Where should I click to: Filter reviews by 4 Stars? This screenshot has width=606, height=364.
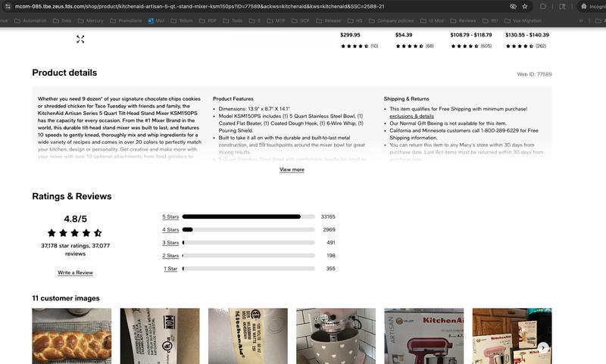(170, 229)
